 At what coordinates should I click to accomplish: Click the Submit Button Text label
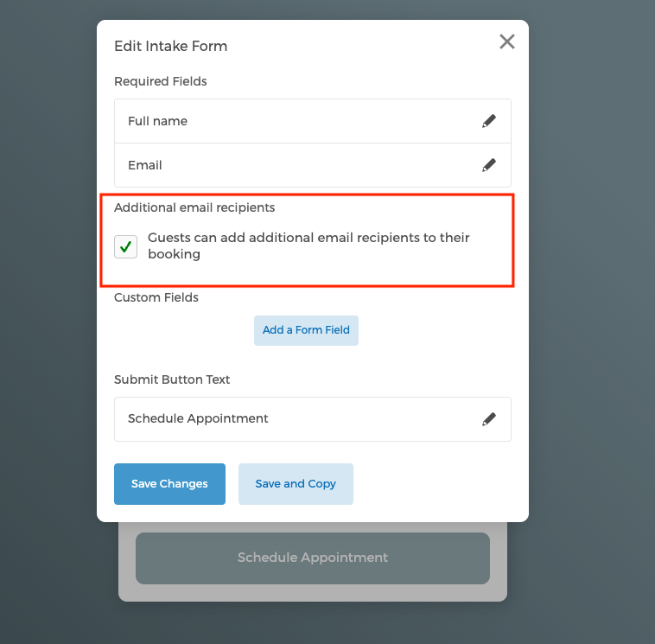172,379
